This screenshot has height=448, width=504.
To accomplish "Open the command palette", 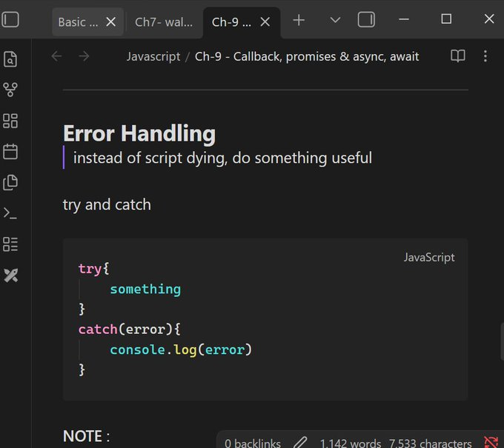I will click(x=10, y=213).
